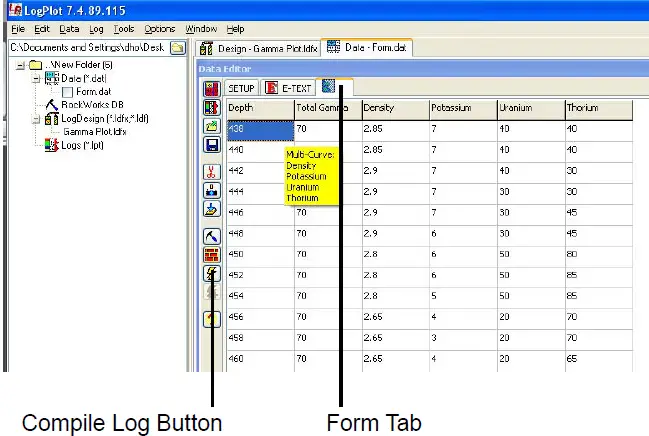The height and width of the screenshot is (436, 649).
Task: Open the Data menu
Action: [x=69, y=29]
